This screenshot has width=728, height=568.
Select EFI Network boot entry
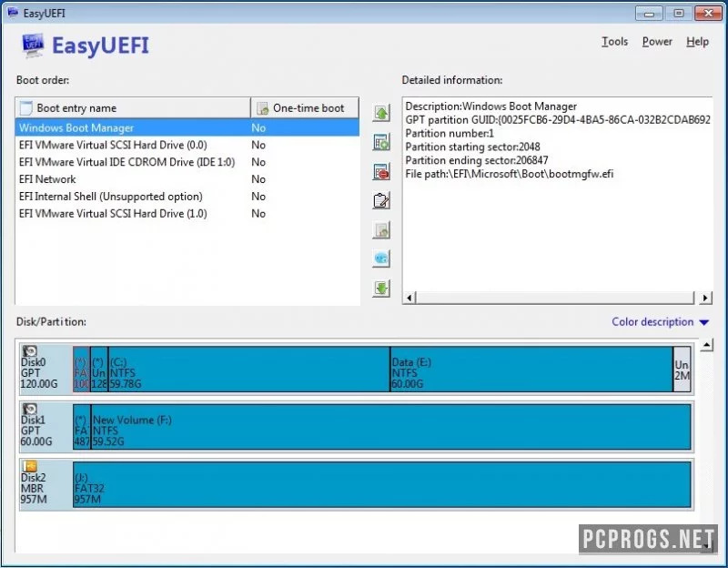point(187,179)
